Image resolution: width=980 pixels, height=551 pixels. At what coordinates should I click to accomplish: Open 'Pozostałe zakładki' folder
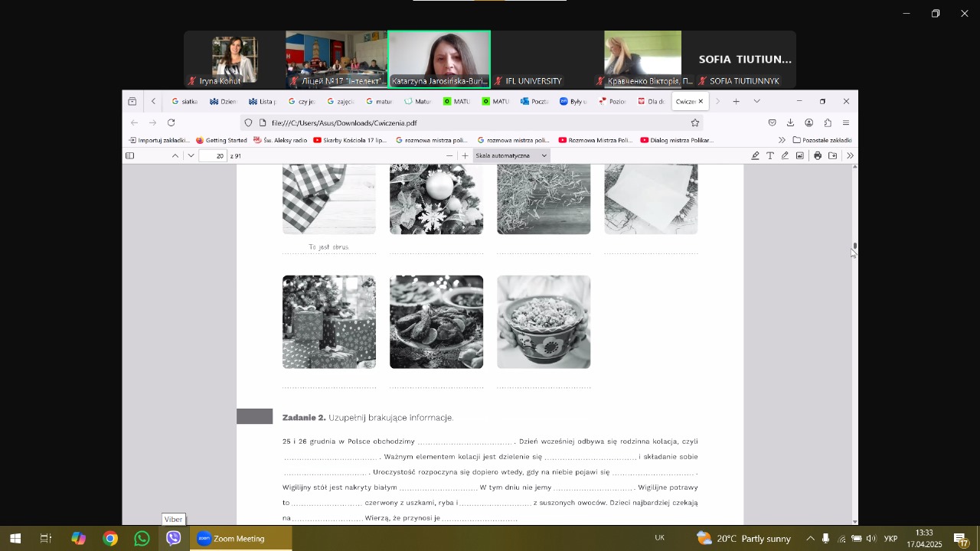coord(822,140)
